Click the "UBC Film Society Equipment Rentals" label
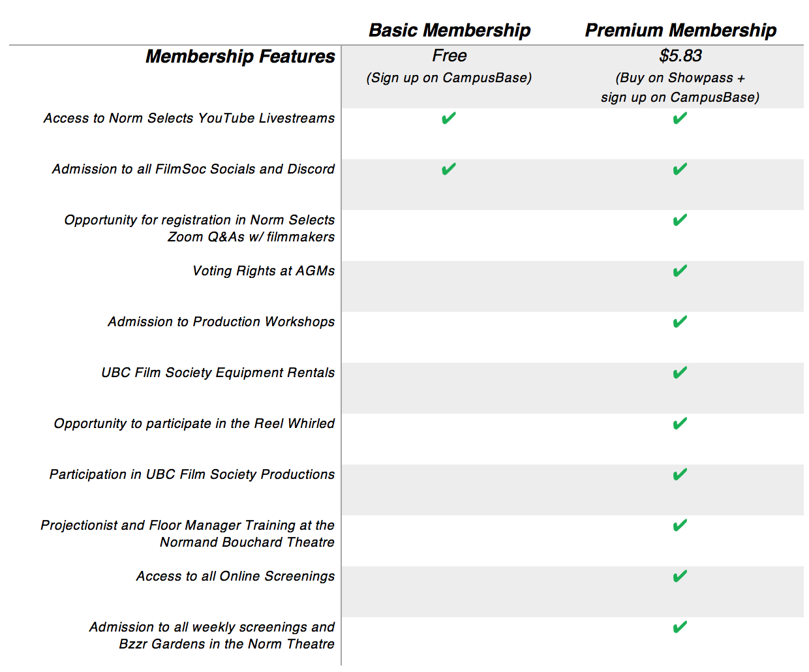 (218, 373)
